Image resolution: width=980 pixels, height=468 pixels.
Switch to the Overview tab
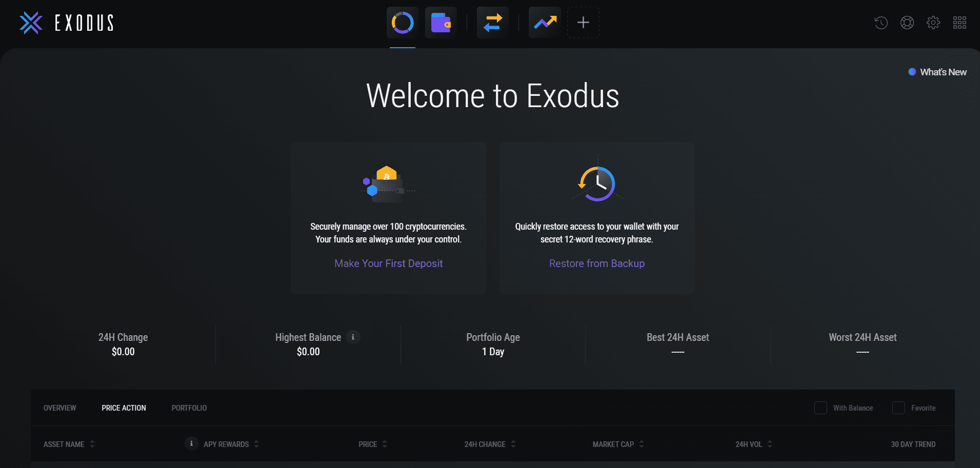pos(59,408)
